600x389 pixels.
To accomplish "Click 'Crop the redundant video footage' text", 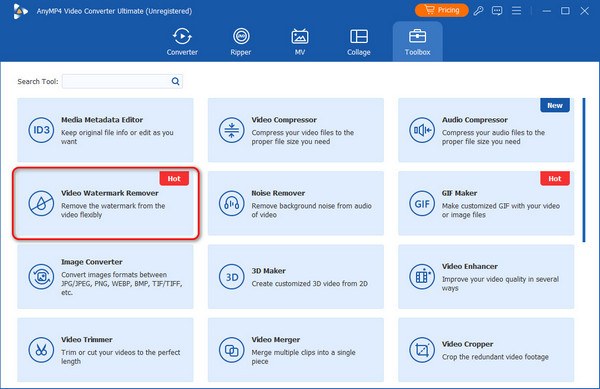I will [495, 357].
